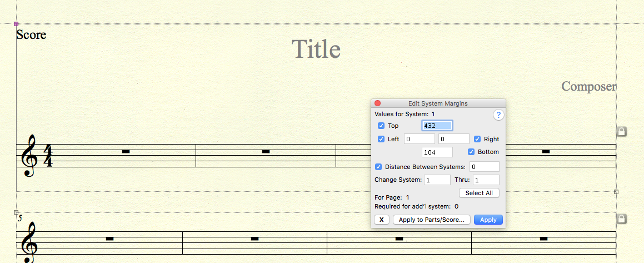This screenshot has height=263, width=644.
Task: Click the blue Apply button
Action: pos(488,220)
